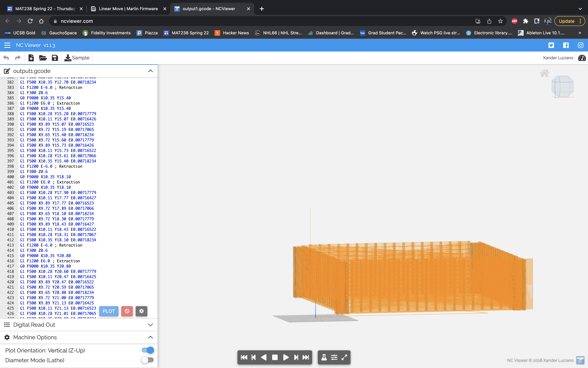
Task: Go to the browser home page
Action: pyautogui.click(x=41, y=21)
